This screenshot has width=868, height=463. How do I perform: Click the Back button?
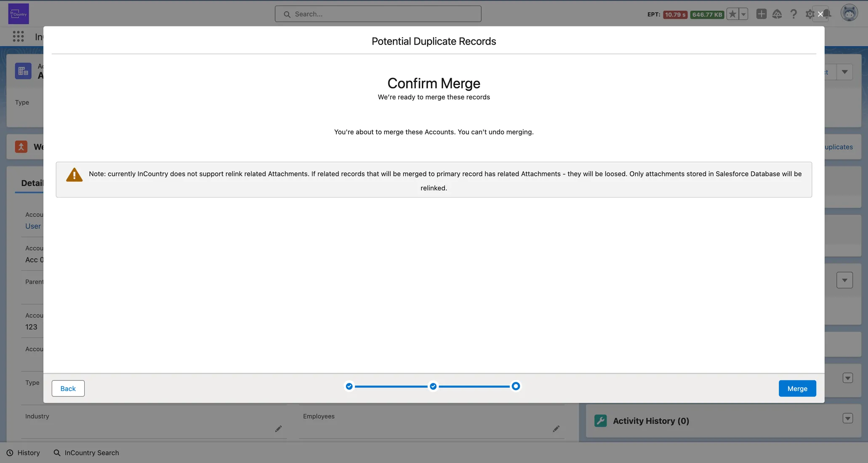click(x=68, y=388)
